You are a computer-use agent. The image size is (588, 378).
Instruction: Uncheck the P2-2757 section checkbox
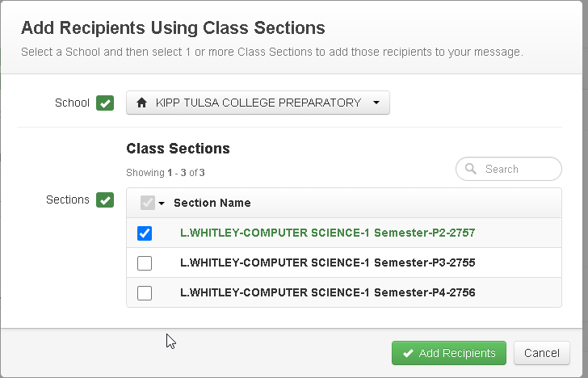tap(145, 233)
